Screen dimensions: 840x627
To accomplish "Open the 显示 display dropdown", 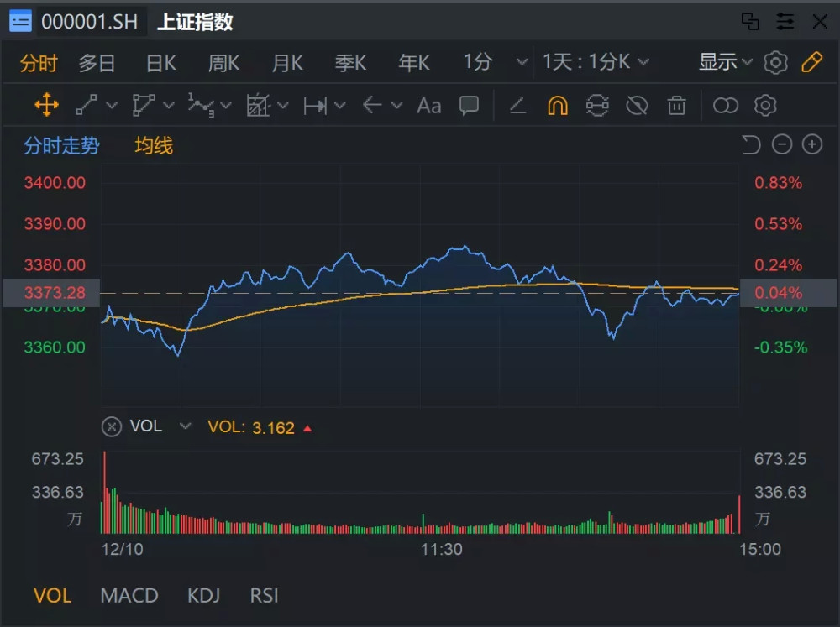I will [726, 62].
